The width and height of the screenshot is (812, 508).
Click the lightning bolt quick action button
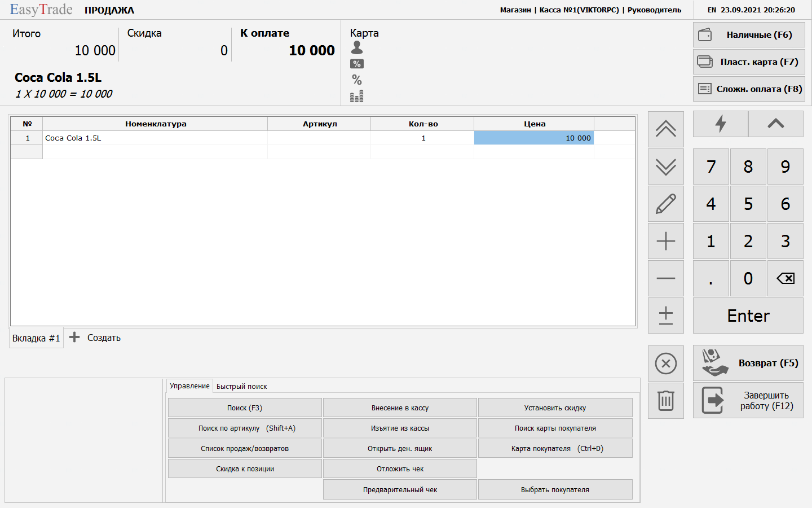721,124
